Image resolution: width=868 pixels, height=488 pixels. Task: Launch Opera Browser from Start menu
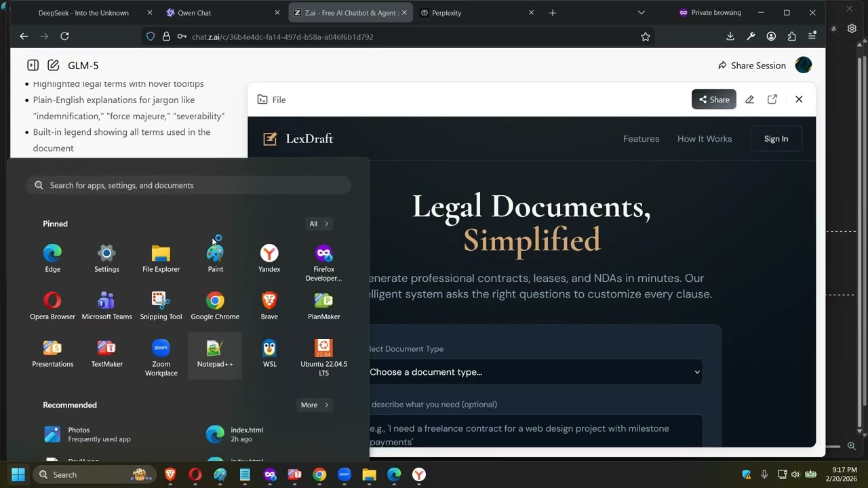point(52,306)
